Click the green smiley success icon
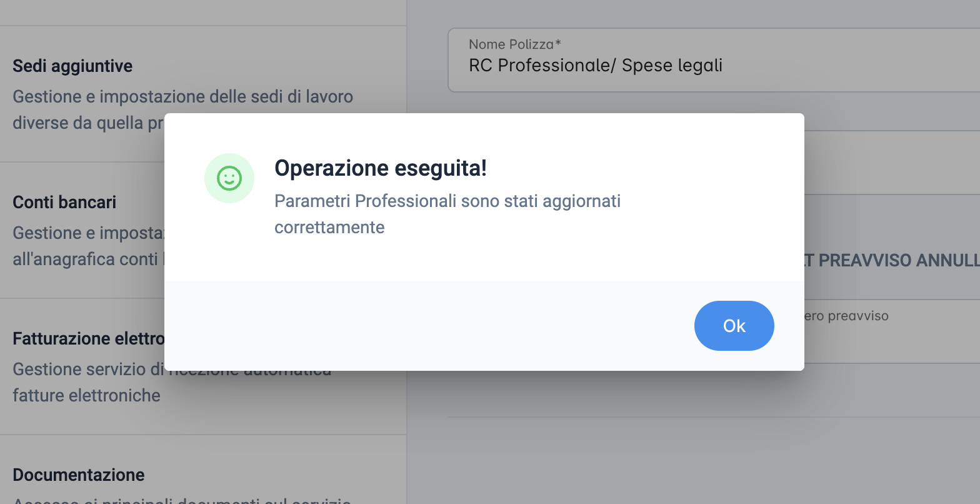This screenshot has height=504, width=980. (229, 178)
